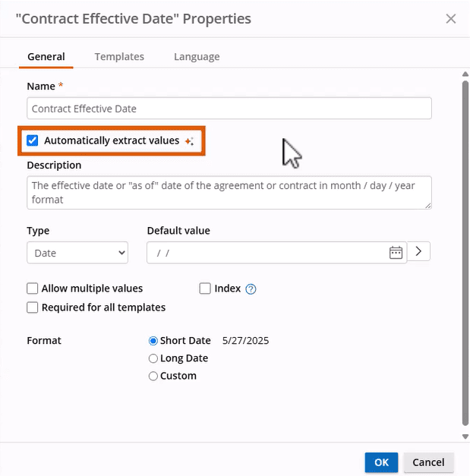Uncheck Automatically extract values checkbox
470x476 pixels.
point(33,140)
